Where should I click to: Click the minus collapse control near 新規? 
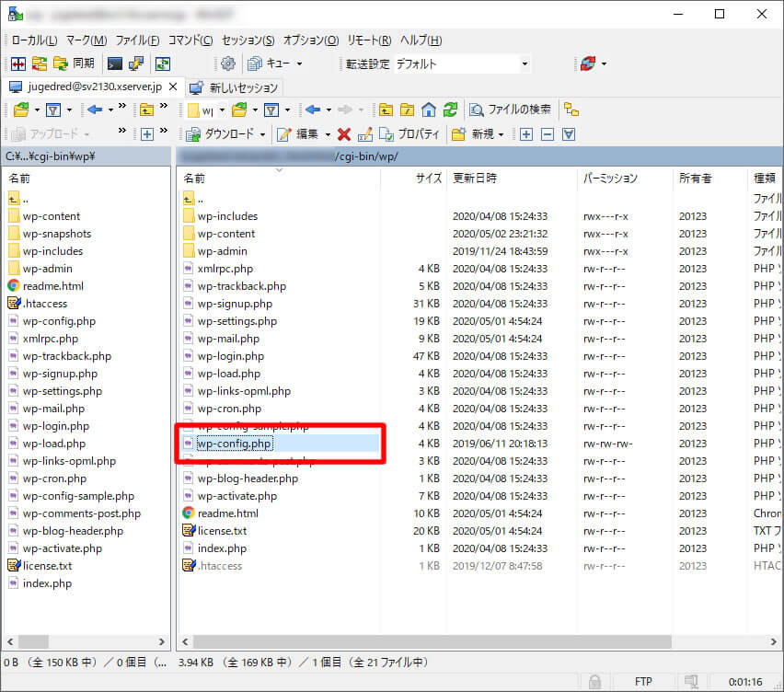(547, 132)
